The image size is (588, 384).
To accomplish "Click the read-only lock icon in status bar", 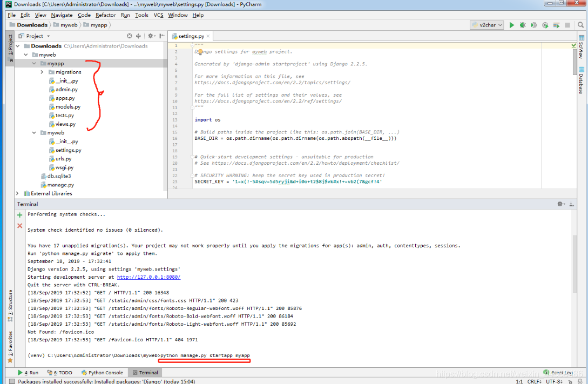I will tap(570, 381).
